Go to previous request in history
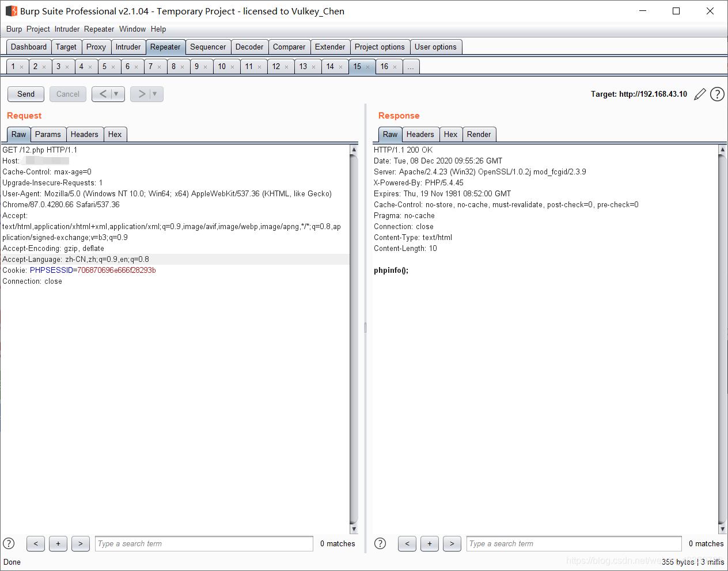 pyautogui.click(x=102, y=94)
